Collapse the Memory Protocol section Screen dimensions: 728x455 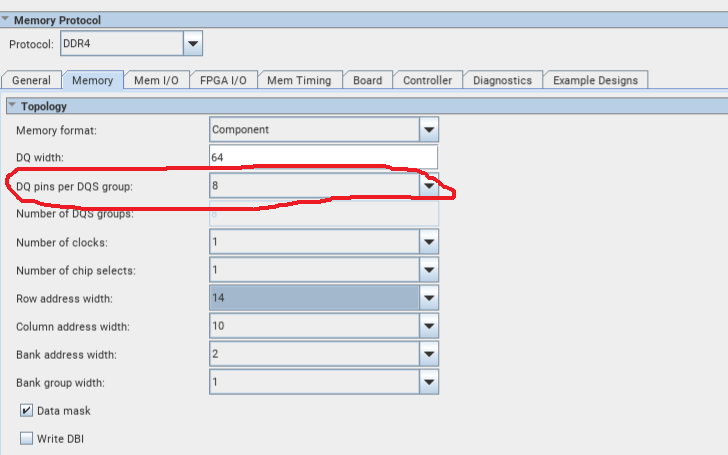pos(5,19)
